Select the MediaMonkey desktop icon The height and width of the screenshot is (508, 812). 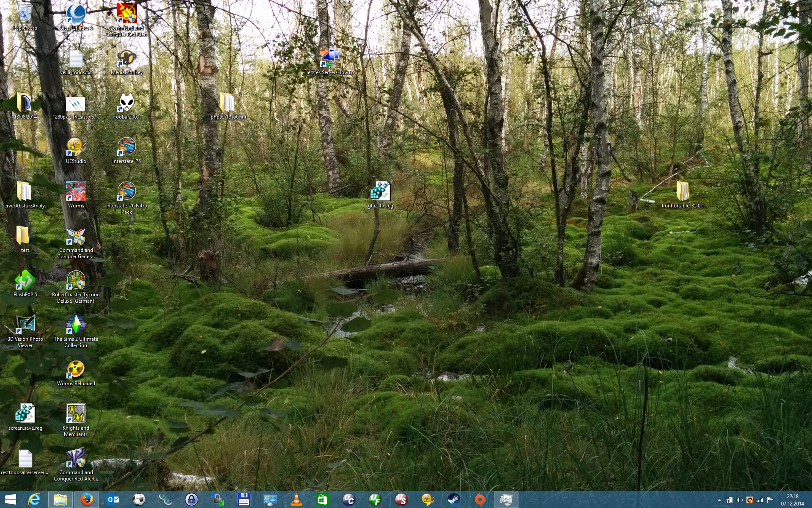(x=126, y=59)
